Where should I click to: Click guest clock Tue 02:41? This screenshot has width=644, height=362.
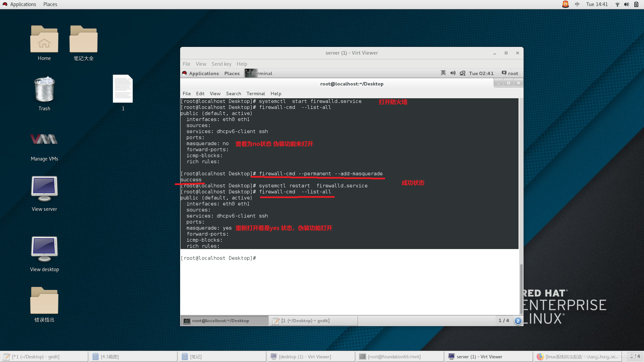[481, 73]
